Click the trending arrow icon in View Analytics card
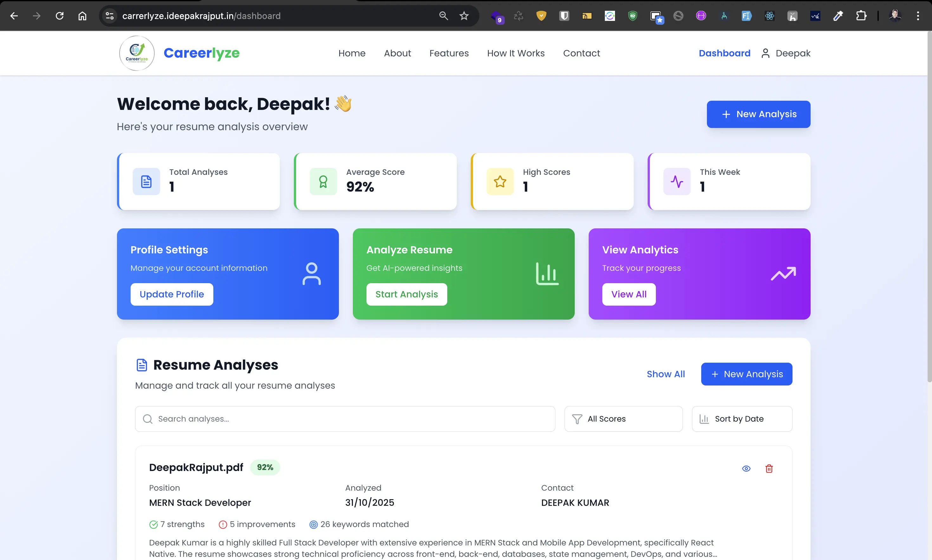Image resolution: width=932 pixels, height=560 pixels. [x=783, y=274]
